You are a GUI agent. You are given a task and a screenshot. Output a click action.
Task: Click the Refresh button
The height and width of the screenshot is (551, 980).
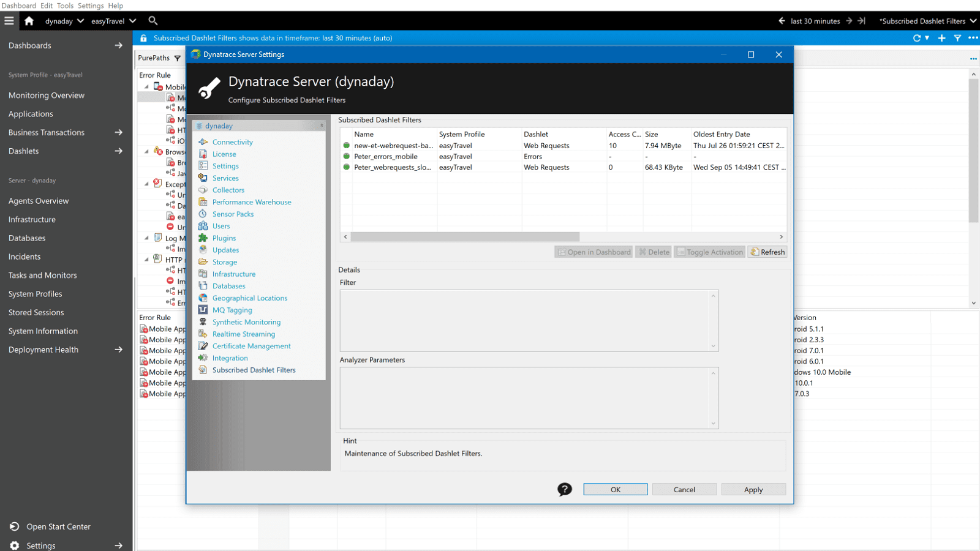pos(767,252)
